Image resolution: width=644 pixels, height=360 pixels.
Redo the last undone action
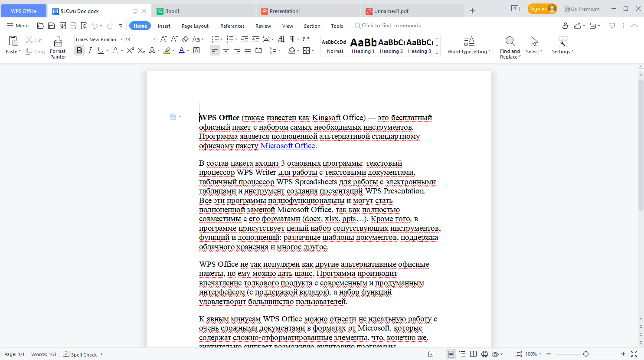(110, 26)
